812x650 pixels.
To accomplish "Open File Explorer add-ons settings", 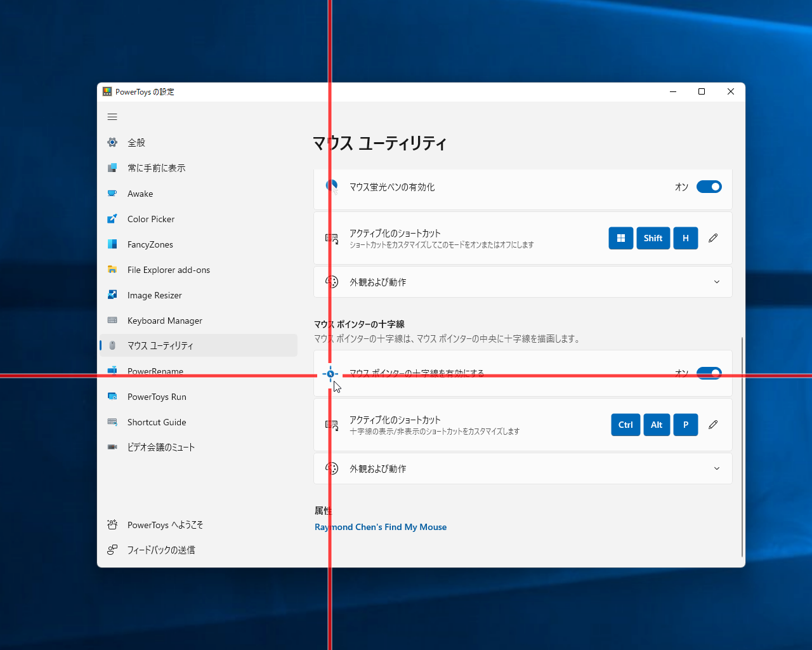I will point(168,269).
